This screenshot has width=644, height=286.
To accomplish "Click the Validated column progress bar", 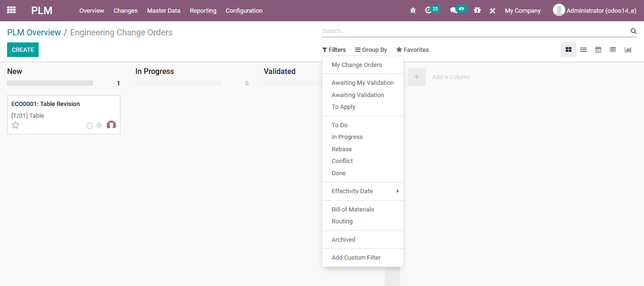I will coord(293,83).
